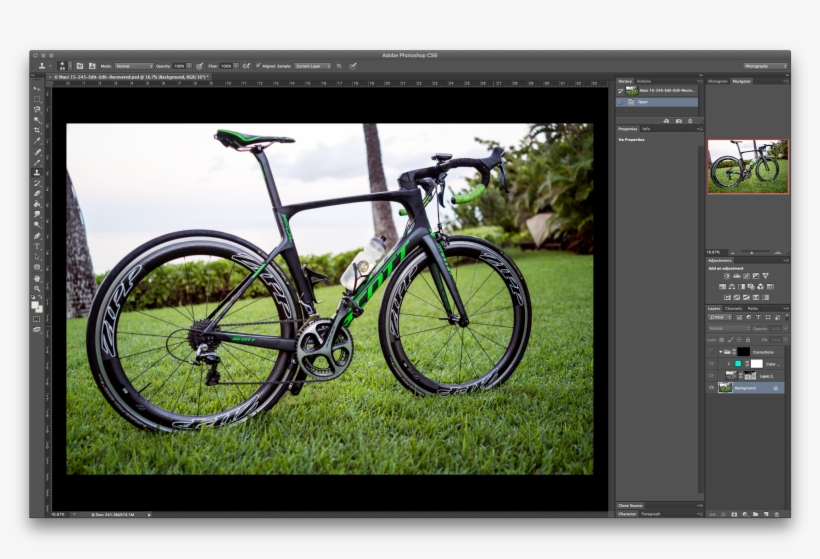Toggle layer filtering switch in the Layers panel
Image resolution: width=820 pixels, height=559 pixels.
pos(787,317)
